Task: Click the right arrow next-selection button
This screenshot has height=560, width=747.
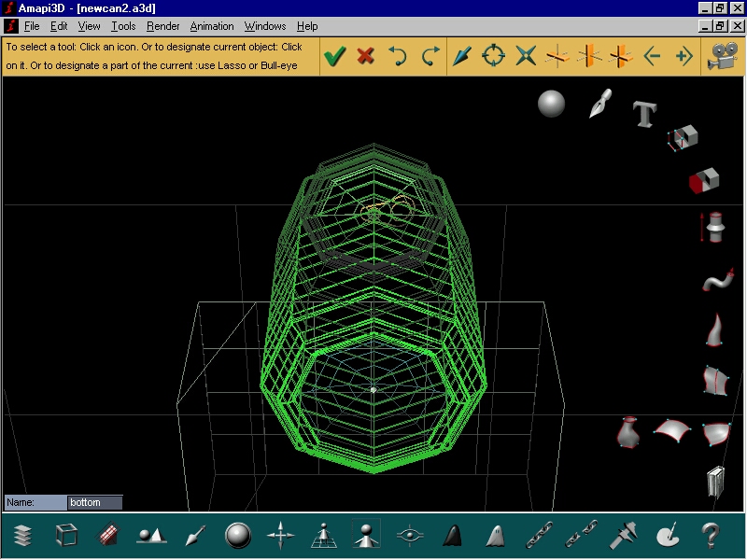Action: pyautogui.click(x=684, y=56)
